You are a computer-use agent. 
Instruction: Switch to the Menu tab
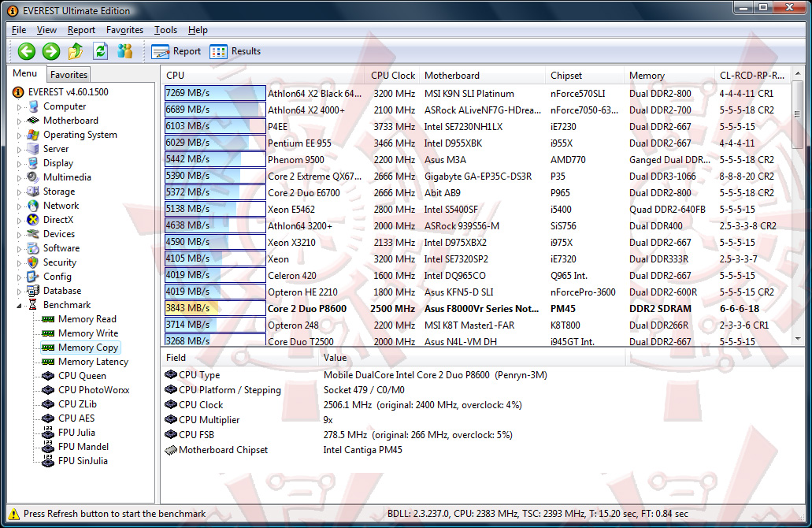(x=25, y=73)
